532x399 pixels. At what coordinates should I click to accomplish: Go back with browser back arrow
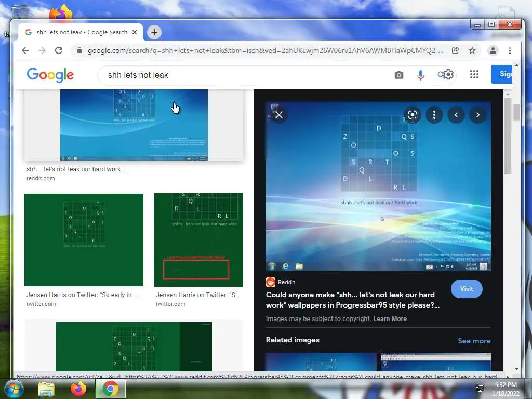coord(25,50)
